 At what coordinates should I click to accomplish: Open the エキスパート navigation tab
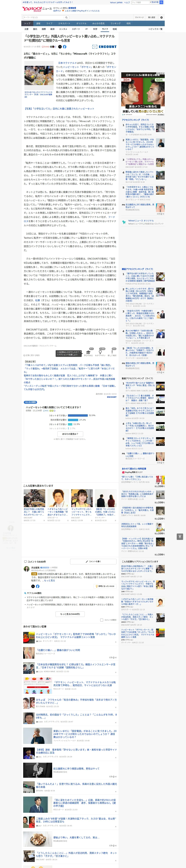coord(64,24)
